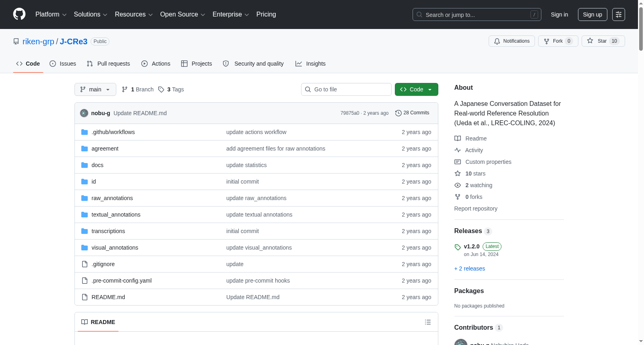Image resolution: width=644 pixels, height=345 pixels.
Task: Open the textual_annotations folder
Action: (x=116, y=215)
